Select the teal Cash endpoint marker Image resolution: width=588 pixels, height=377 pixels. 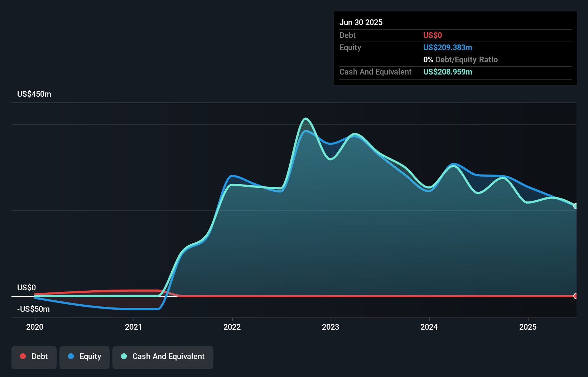coord(576,206)
